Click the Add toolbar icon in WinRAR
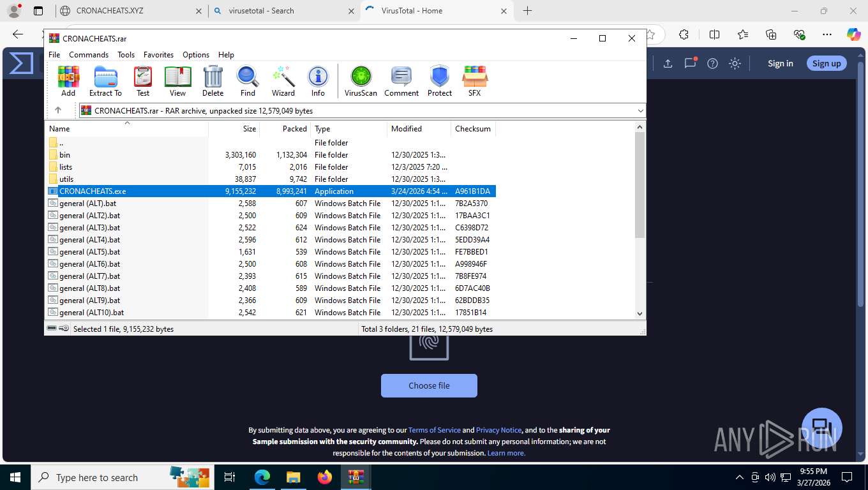The width and height of the screenshot is (868, 490). coord(68,81)
